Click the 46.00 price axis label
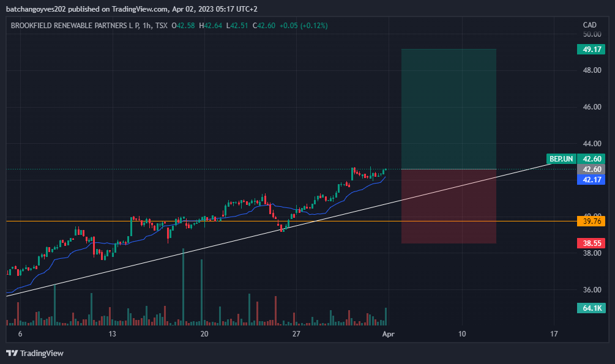The height and width of the screenshot is (364, 615). pos(592,106)
